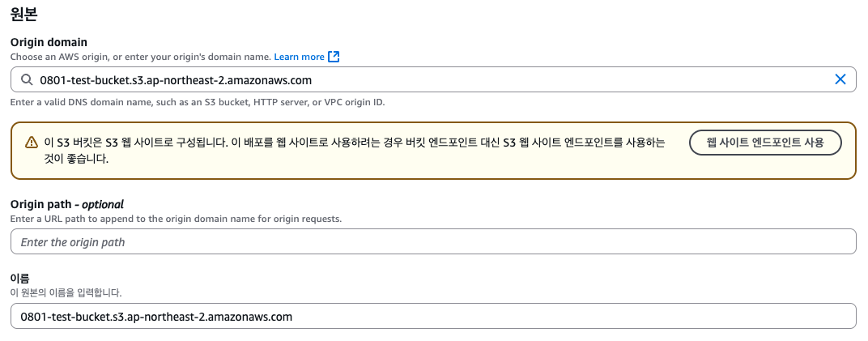Click the 'Enter a valid DNS domain name' hint
Image resolution: width=868 pixels, height=341 pixels.
tap(197, 102)
